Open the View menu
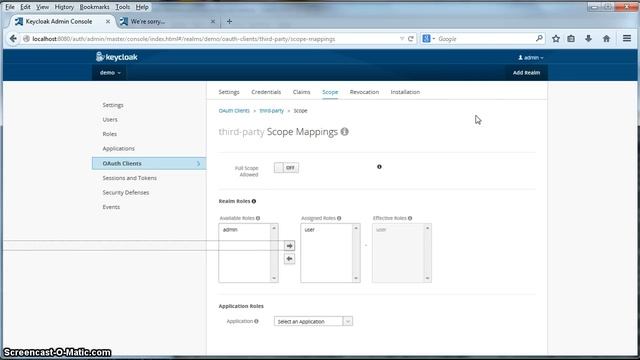Screen dimensions: 640x360 click(x=42, y=7)
